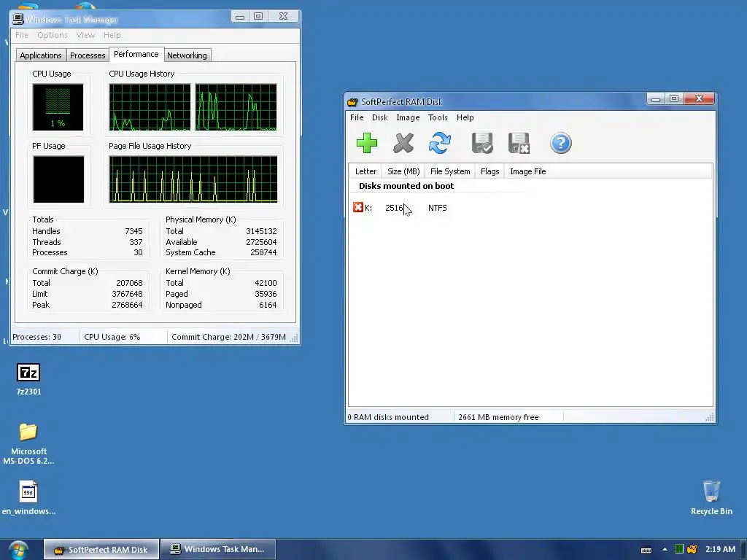747x560 pixels.
Task: Click green Task Manager tray icon
Action: (x=679, y=549)
